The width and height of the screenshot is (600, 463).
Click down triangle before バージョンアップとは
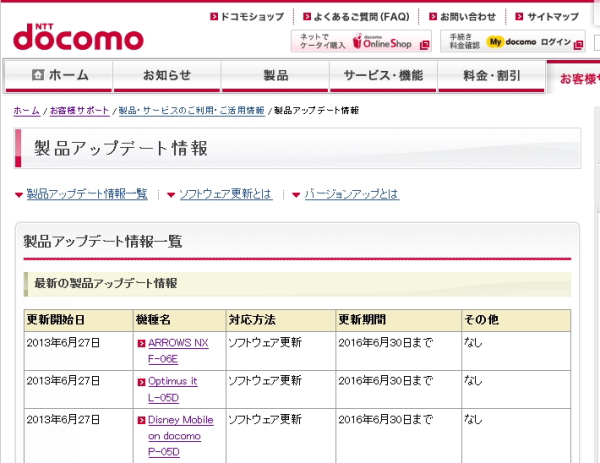[x=296, y=195]
